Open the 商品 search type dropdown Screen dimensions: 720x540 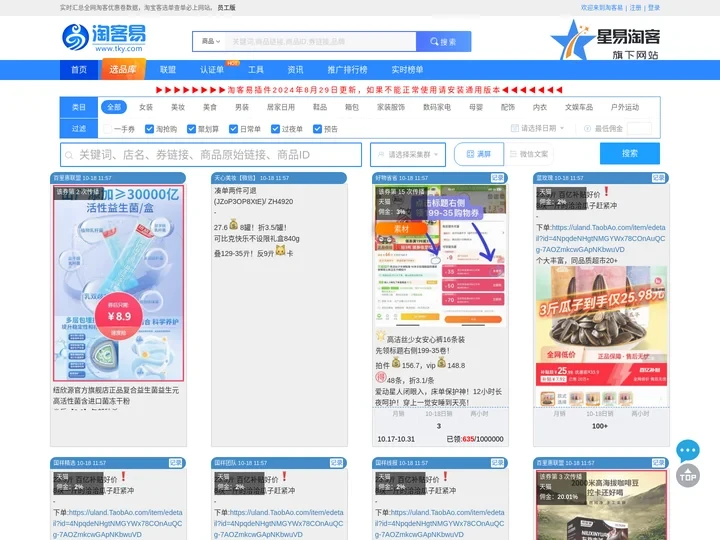pyautogui.click(x=211, y=41)
